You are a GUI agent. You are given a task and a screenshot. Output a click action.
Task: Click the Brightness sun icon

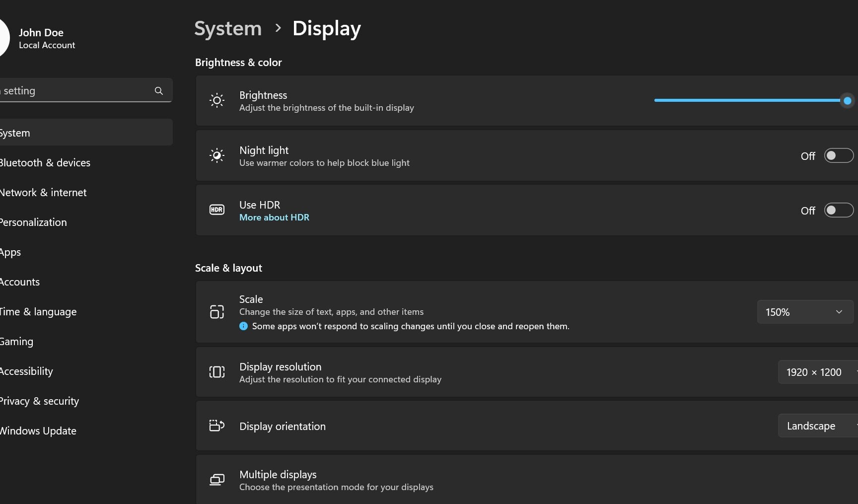tap(217, 100)
